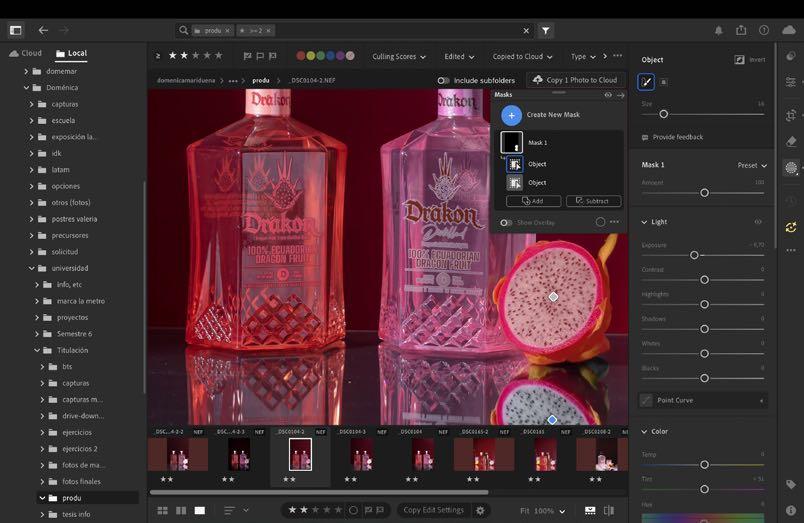Adjust the Size slider handle
Screen dimensions: 804x523
664,114
